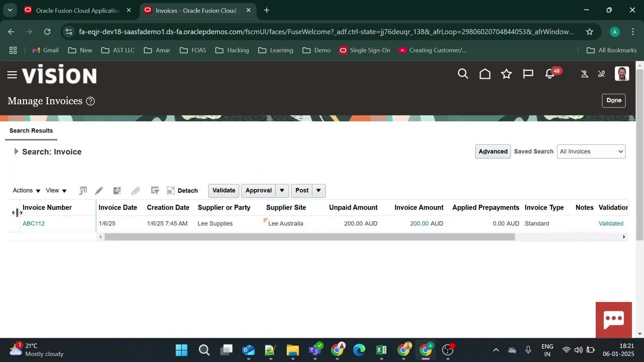Click the scroll-right arrow of table scrollbar
Image resolution: width=644 pixels, height=362 pixels.
624,237
